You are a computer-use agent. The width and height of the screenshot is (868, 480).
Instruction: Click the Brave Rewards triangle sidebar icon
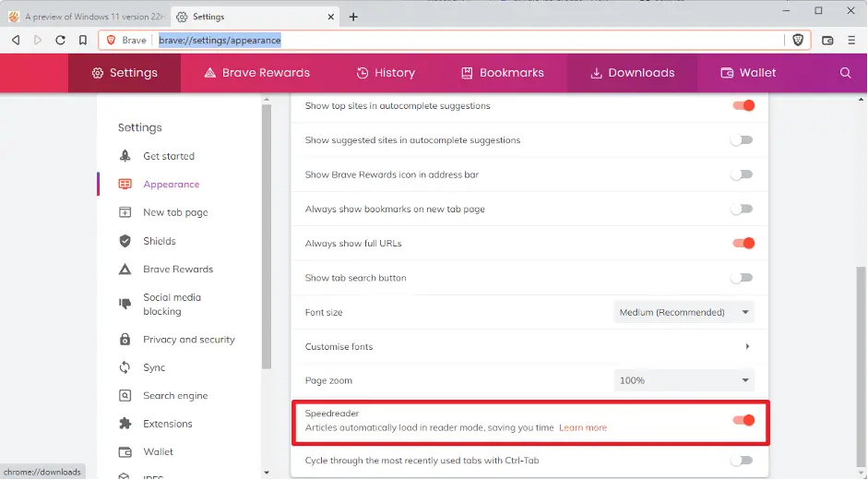pos(125,270)
